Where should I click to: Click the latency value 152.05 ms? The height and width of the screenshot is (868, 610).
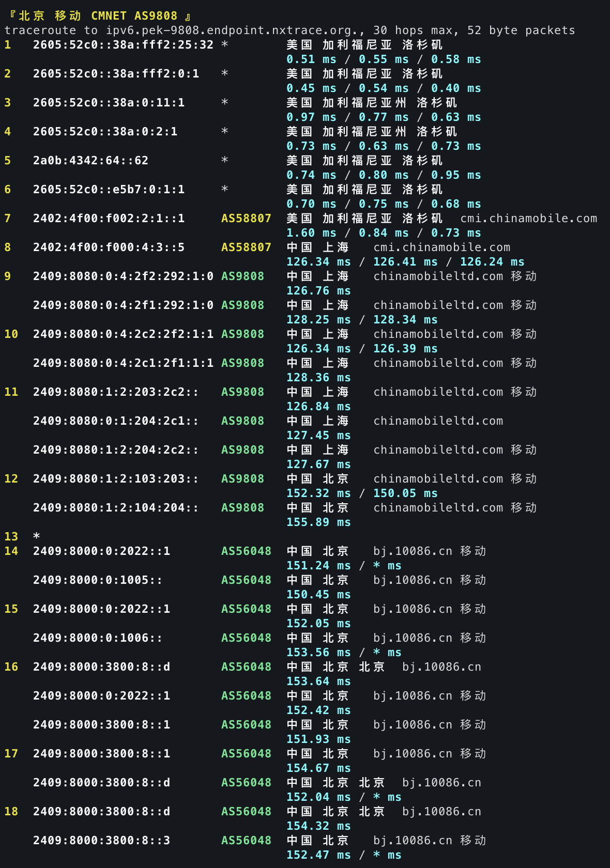318,624
